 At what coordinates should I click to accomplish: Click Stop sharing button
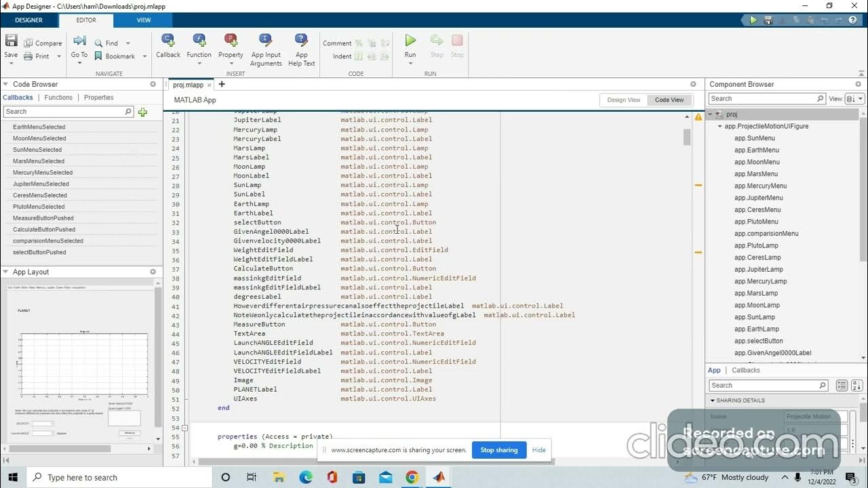click(499, 450)
